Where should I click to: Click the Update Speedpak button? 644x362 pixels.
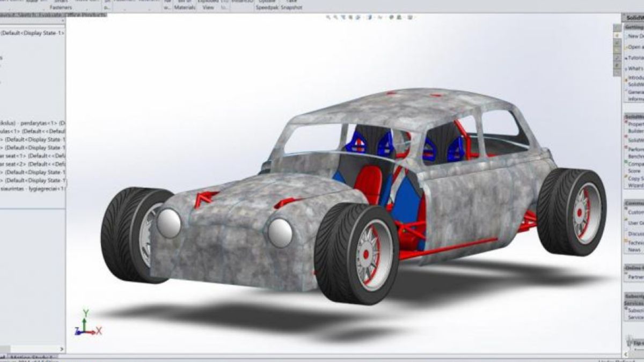click(x=266, y=5)
